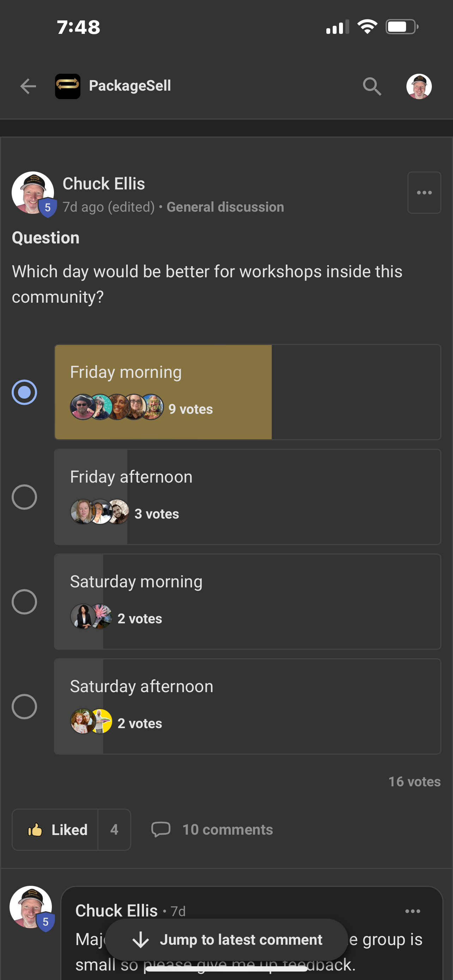Open the post options three-dot menu
The height and width of the screenshot is (980, 453).
click(x=424, y=193)
